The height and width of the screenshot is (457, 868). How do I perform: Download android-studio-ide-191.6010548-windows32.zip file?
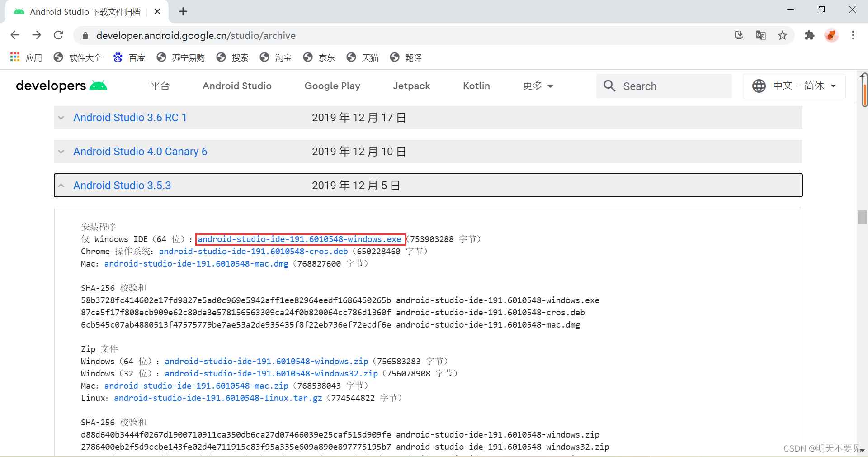point(271,374)
